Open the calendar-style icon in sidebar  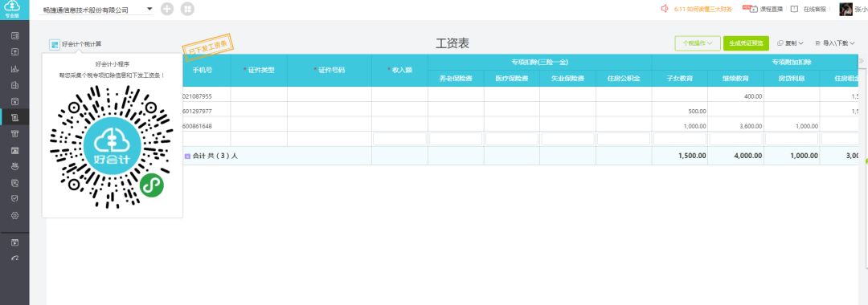15,101
